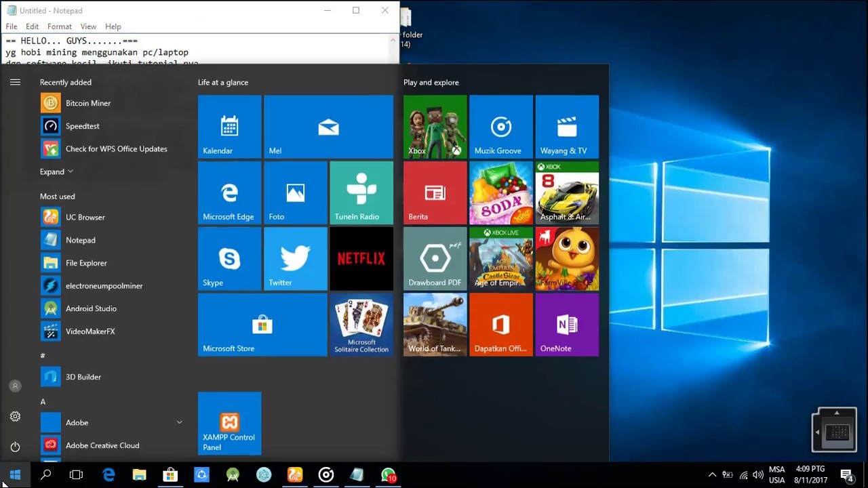
Task: Expand the Recently added list
Action: [x=56, y=171]
